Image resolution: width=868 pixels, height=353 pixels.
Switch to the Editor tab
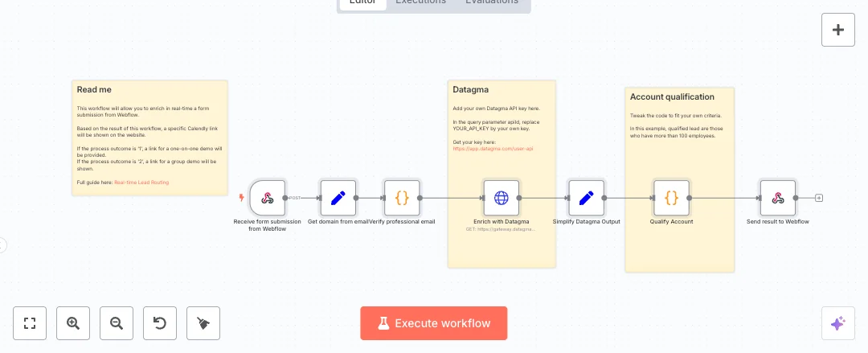coord(362,2)
